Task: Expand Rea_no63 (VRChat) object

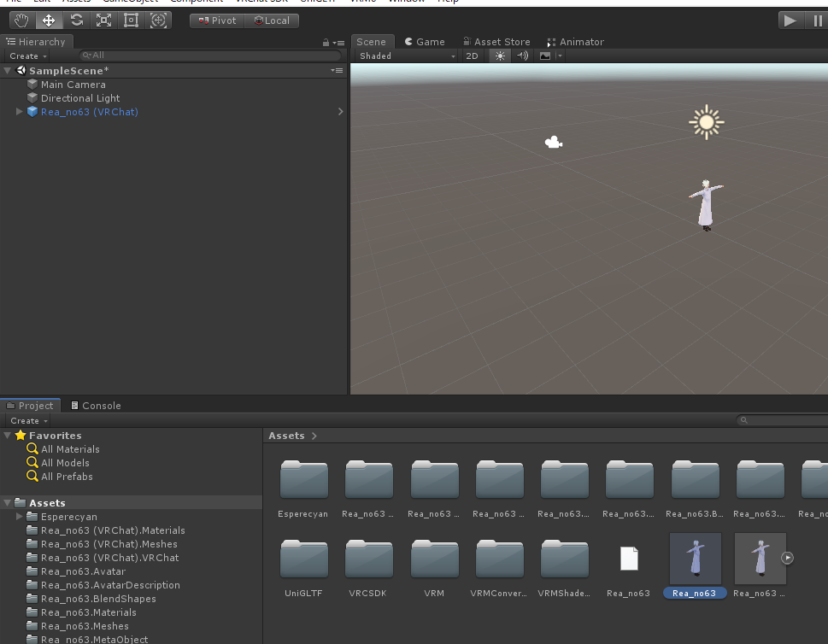Action: 19,111
